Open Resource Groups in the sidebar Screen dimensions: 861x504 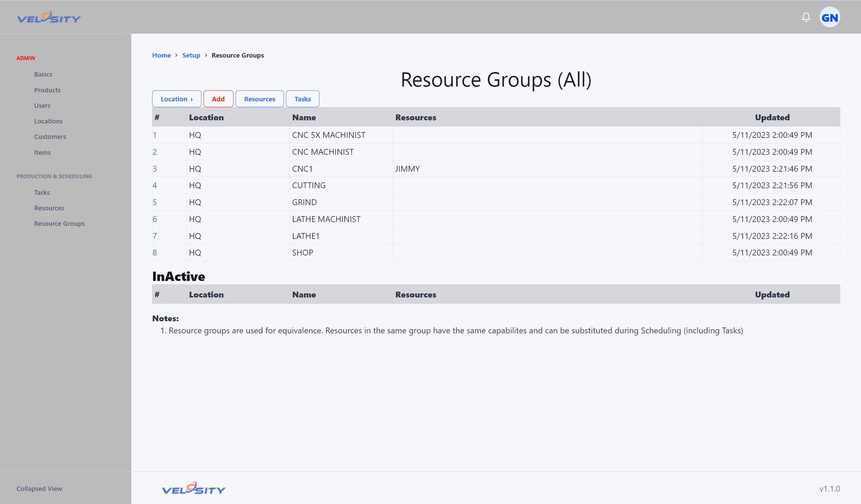click(59, 223)
